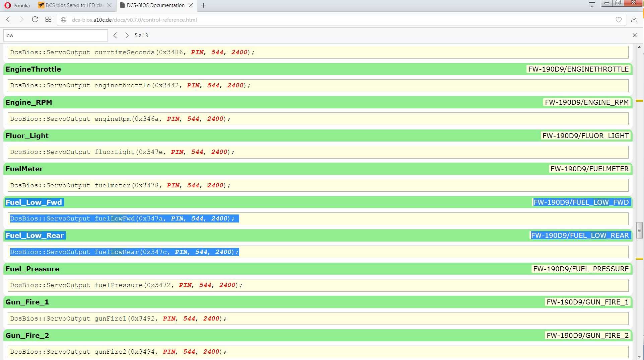The height and width of the screenshot is (360, 644).
Task: Open the downloads icon
Action: click(634, 20)
